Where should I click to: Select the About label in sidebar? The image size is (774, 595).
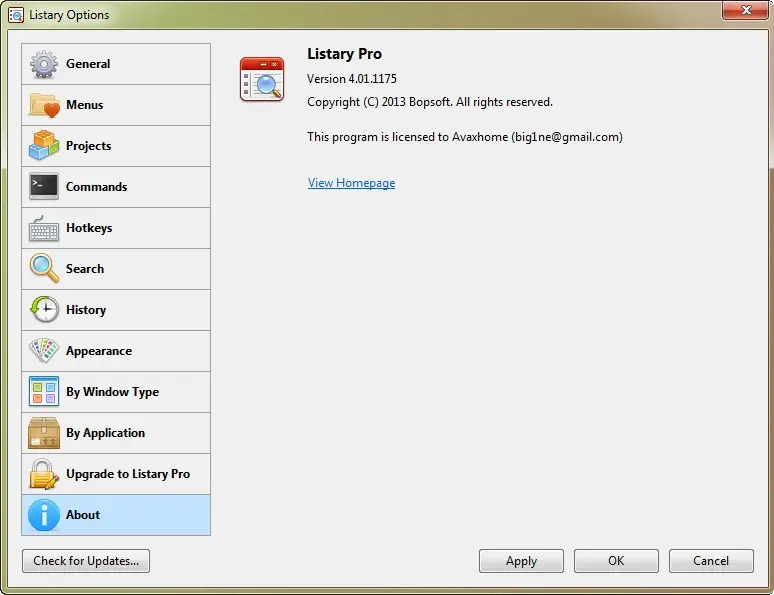point(83,515)
